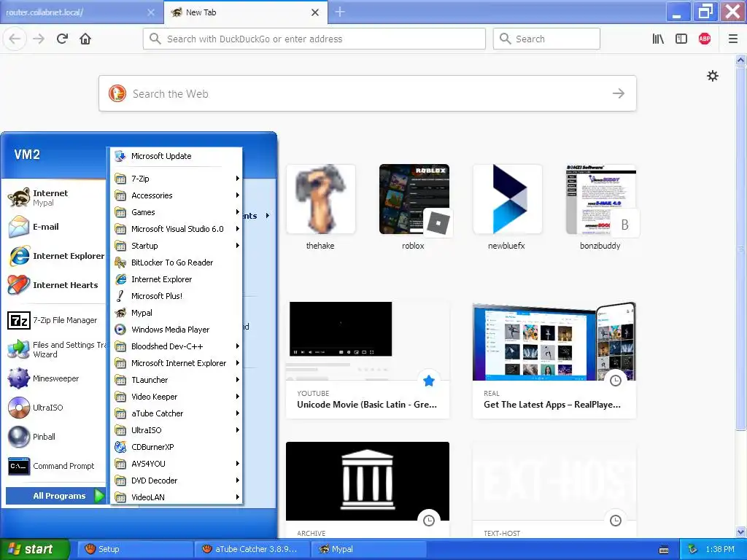Screen dimensions: 747x560
Task: Open the Library bookmarks icon
Action: [658, 39]
